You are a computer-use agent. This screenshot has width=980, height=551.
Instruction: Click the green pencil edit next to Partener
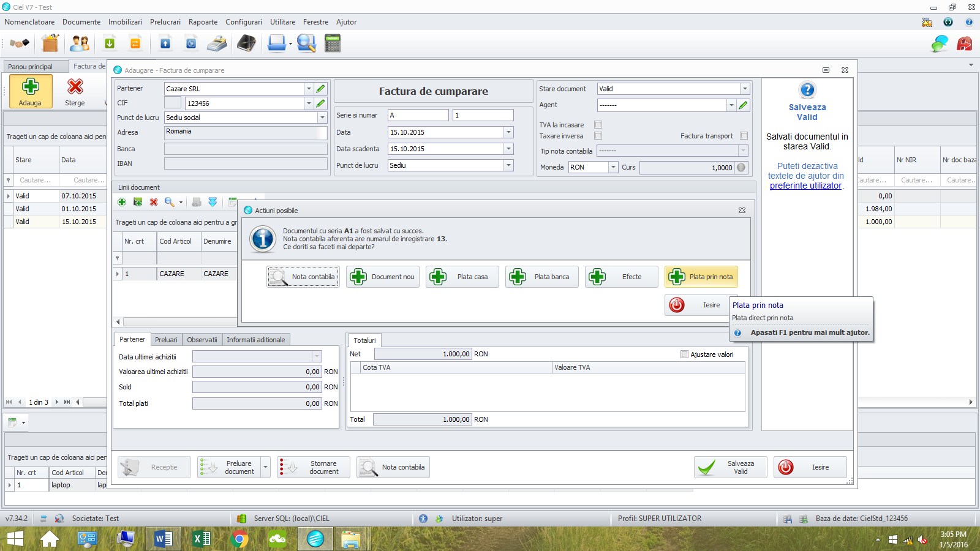(320, 89)
